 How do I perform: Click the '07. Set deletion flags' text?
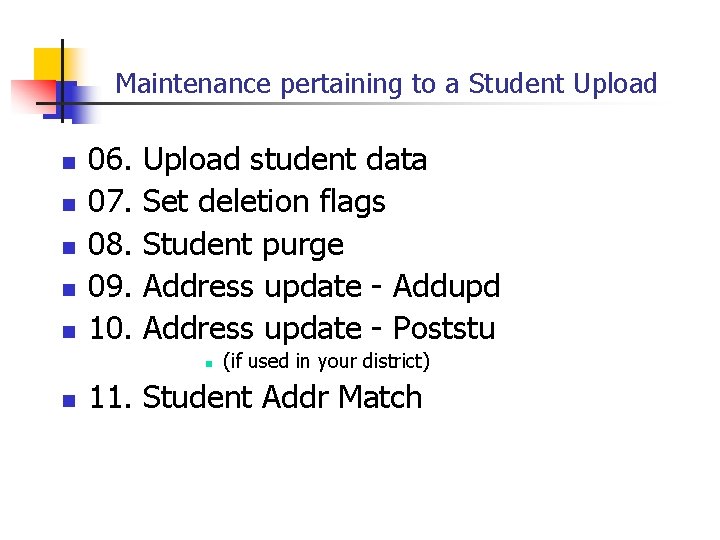[x=236, y=202]
